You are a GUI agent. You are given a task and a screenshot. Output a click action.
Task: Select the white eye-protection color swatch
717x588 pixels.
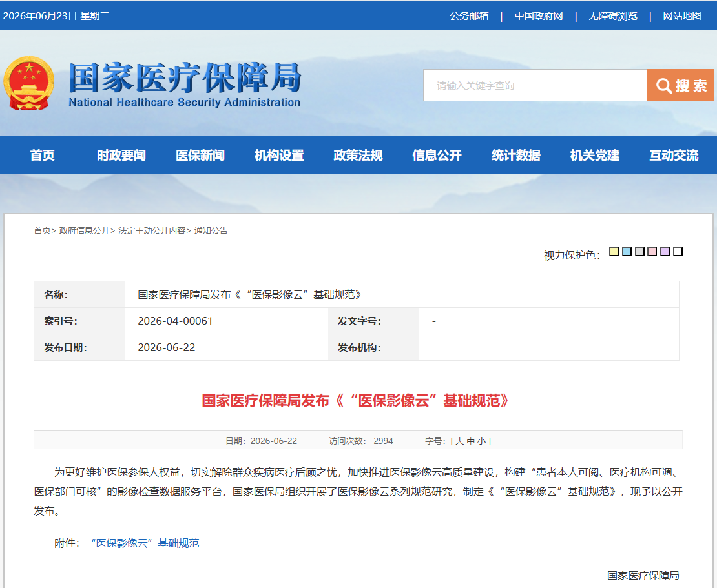pyautogui.click(x=678, y=251)
